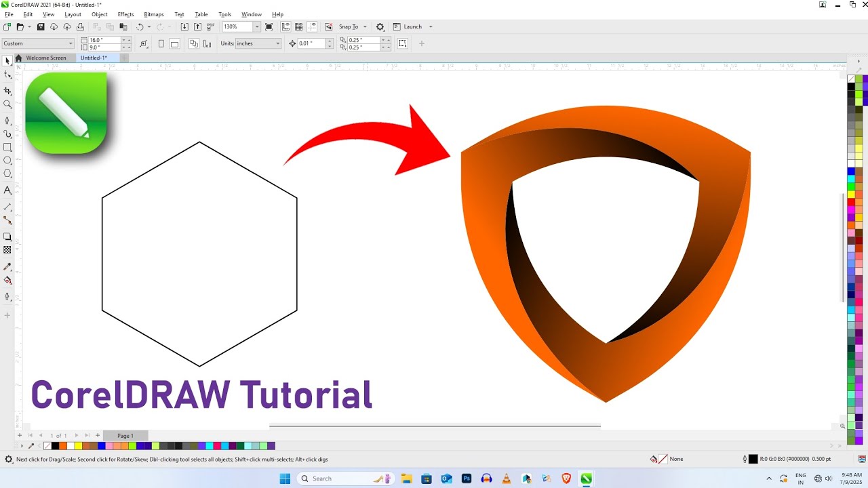
Task: Select the Ellipse tool
Action: [7, 161]
